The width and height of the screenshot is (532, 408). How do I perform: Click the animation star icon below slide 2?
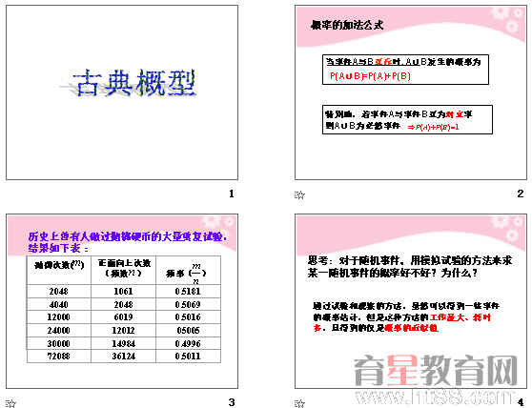(x=299, y=195)
